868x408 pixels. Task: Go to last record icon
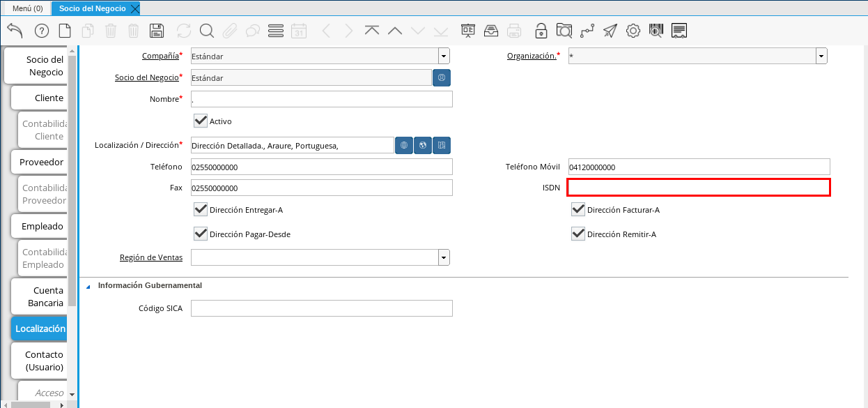[x=441, y=31]
